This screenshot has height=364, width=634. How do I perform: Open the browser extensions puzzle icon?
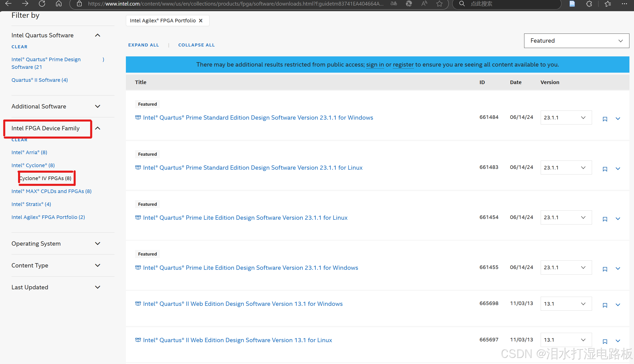[589, 4]
